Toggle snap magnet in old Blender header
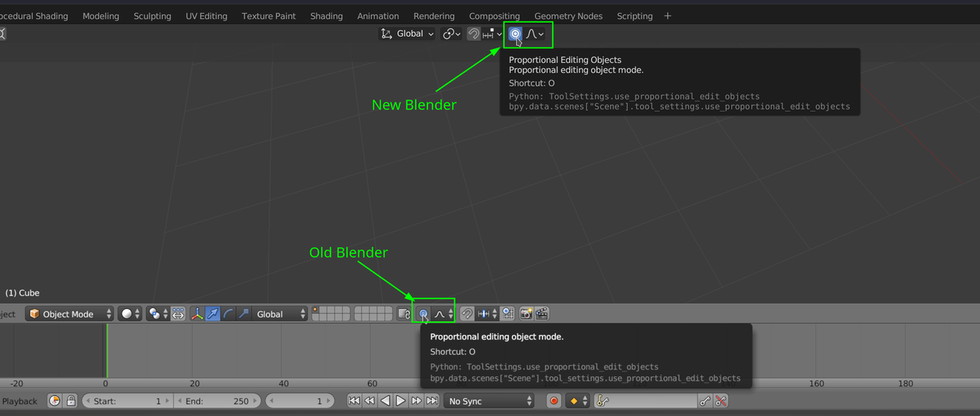Screen dimensions: 980x416 point(467,314)
